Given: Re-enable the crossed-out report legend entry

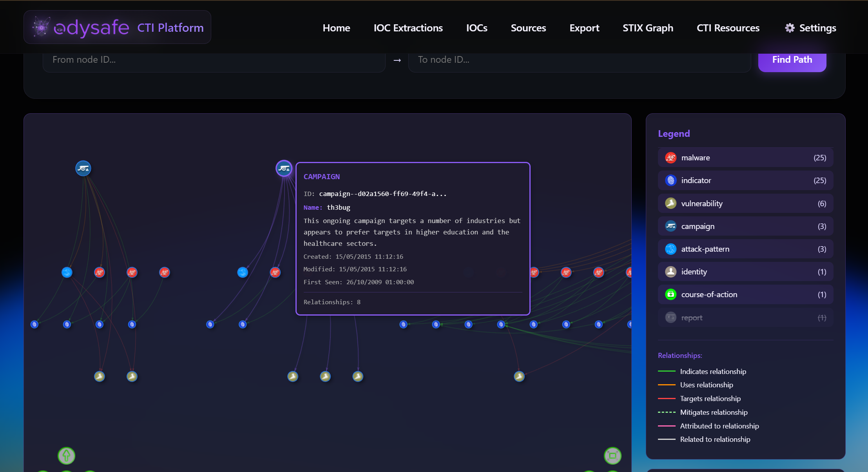Looking at the screenshot, I should click(745, 318).
